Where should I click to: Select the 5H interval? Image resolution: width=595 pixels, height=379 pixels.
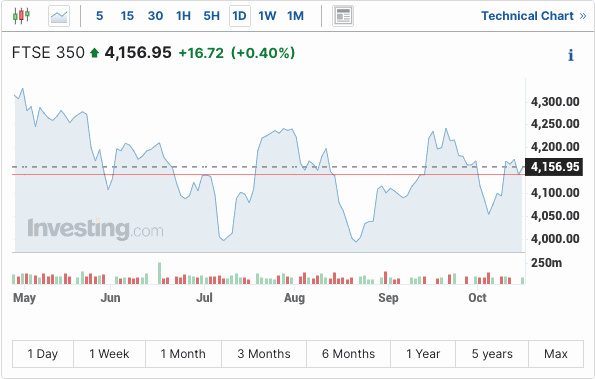pos(211,16)
